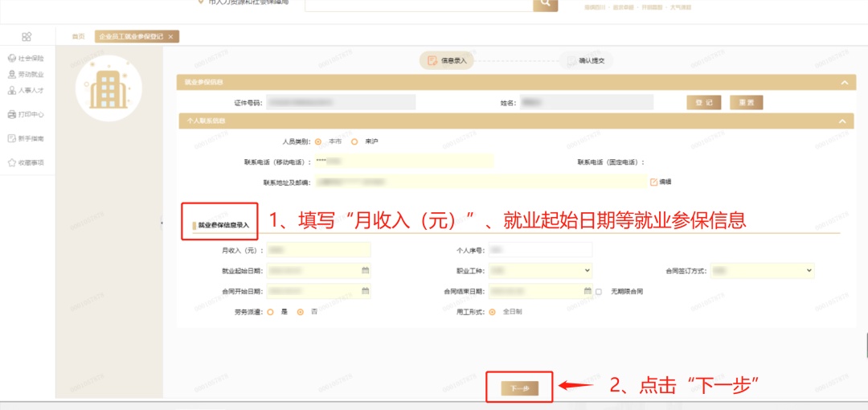Screen dimensions: 868x410
Task: Switch to the 首页 tab
Action: click(78, 36)
